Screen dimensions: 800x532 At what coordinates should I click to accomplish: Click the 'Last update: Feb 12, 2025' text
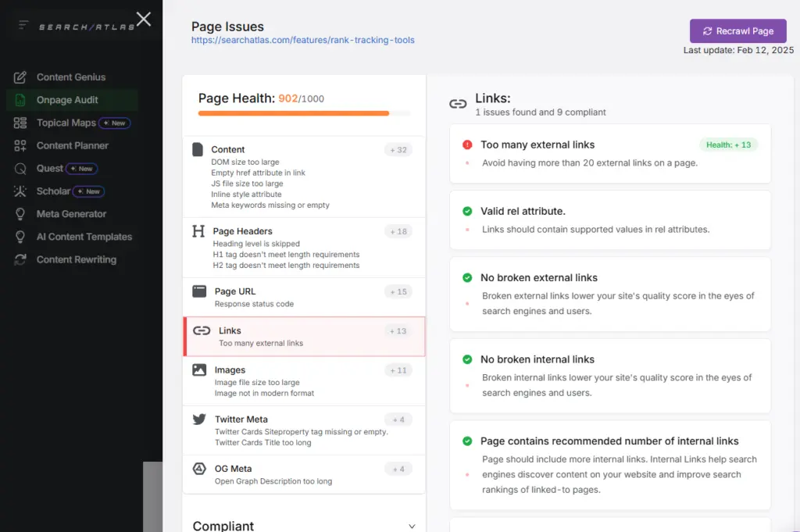coord(738,50)
